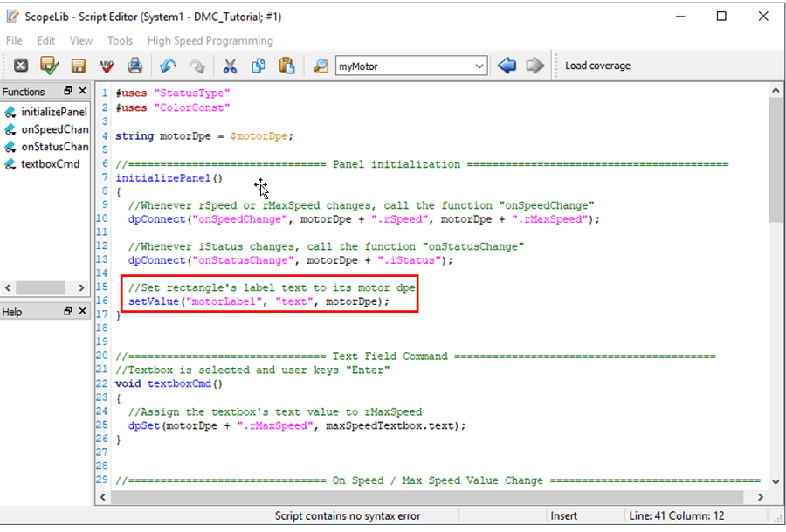Click the "Text Field Command" section comment
This screenshot has width=786, height=532.
(416, 356)
